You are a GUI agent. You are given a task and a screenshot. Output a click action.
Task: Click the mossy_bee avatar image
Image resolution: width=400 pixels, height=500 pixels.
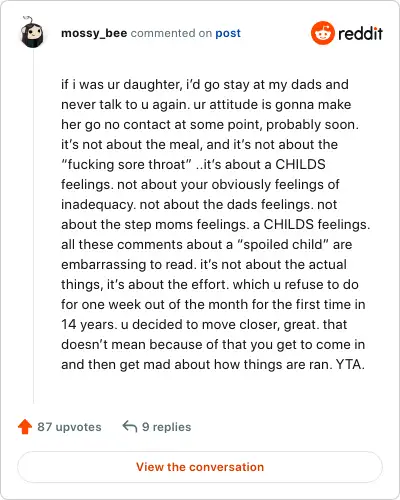click(x=32, y=32)
